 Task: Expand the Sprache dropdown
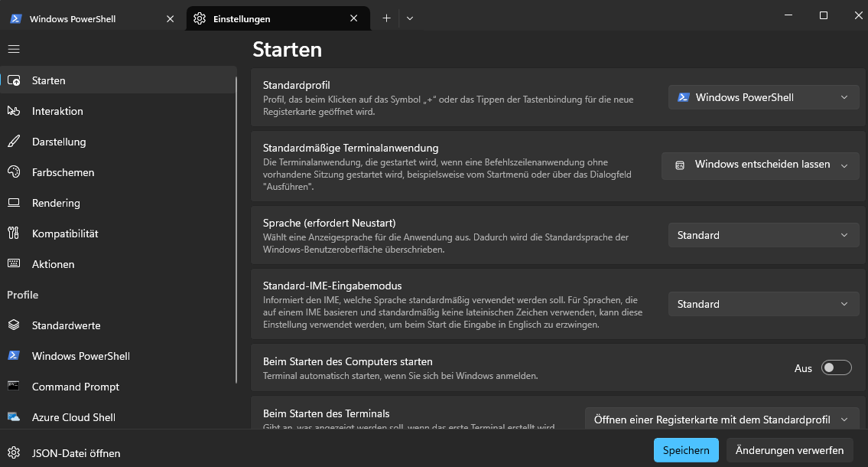(763, 235)
